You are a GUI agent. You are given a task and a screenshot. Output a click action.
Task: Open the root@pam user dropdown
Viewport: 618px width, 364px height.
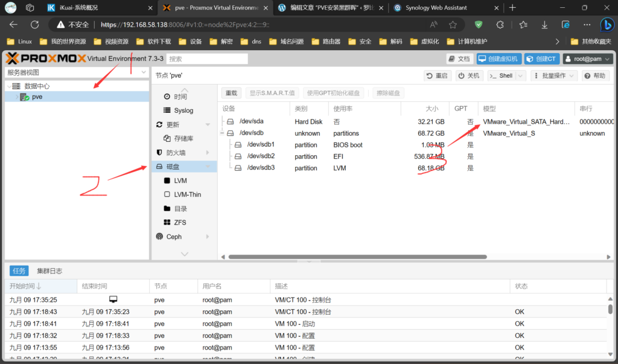pos(588,59)
